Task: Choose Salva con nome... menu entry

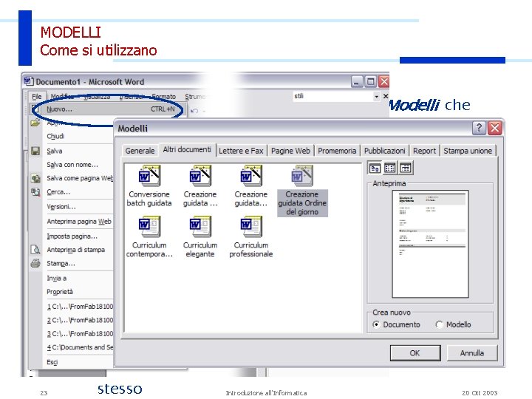Action: (x=72, y=165)
